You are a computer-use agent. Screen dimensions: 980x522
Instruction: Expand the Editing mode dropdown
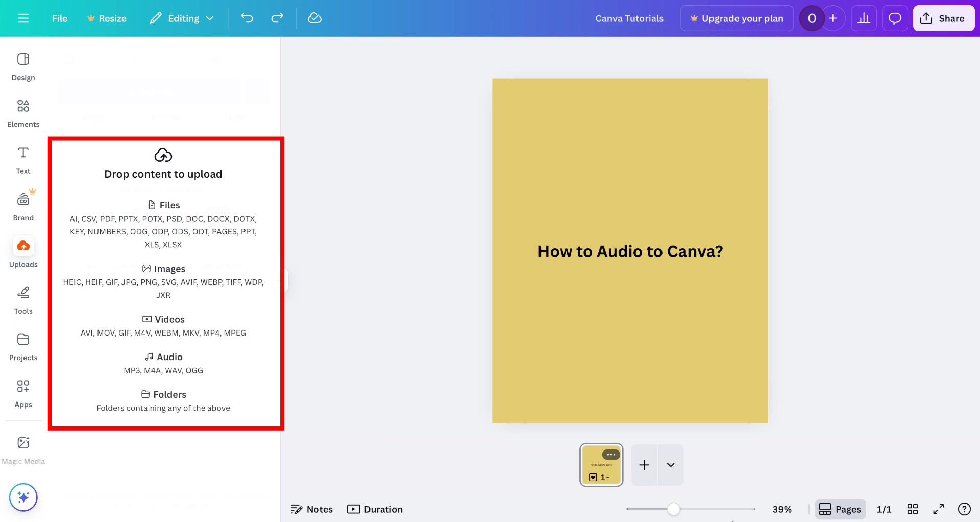pos(182,18)
